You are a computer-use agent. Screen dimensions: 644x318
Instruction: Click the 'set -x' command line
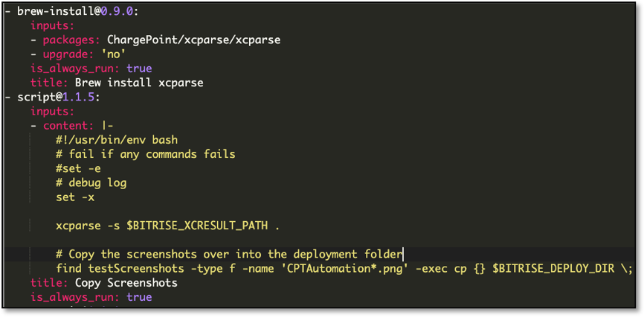click(x=75, y=197)
